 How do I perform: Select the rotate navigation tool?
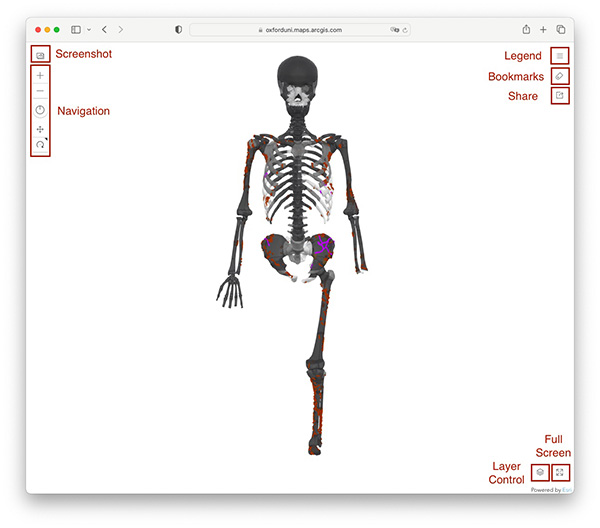40,145
